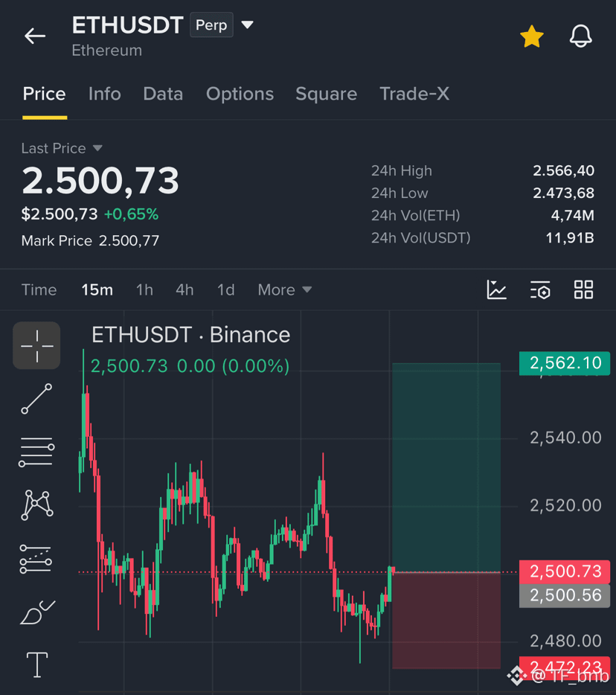Select the 1h chart interval

coord(144,290)
